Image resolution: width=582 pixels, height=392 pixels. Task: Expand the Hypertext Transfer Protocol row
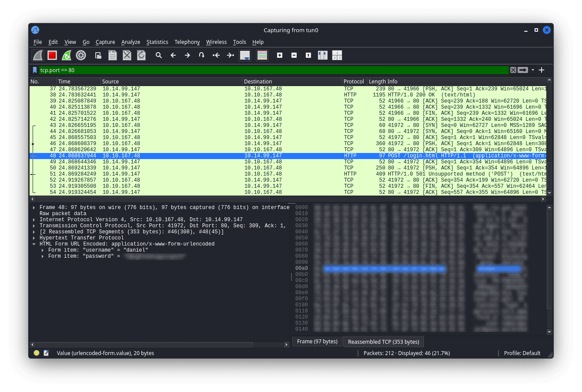pyautogui.click(x=34, y=238)
